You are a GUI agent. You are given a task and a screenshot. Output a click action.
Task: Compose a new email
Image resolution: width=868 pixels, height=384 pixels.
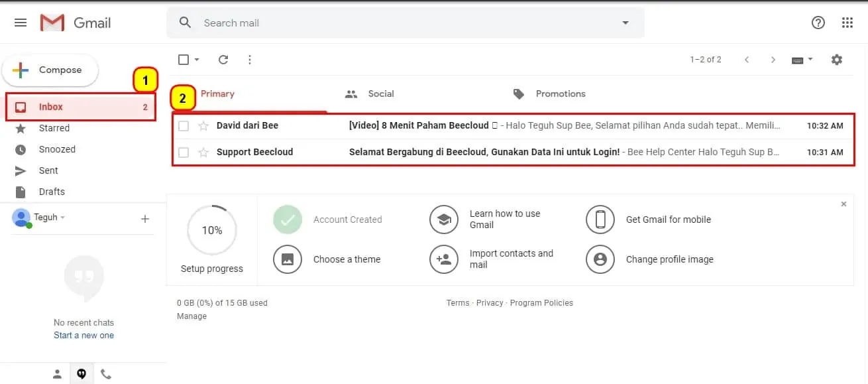point(50,70)
